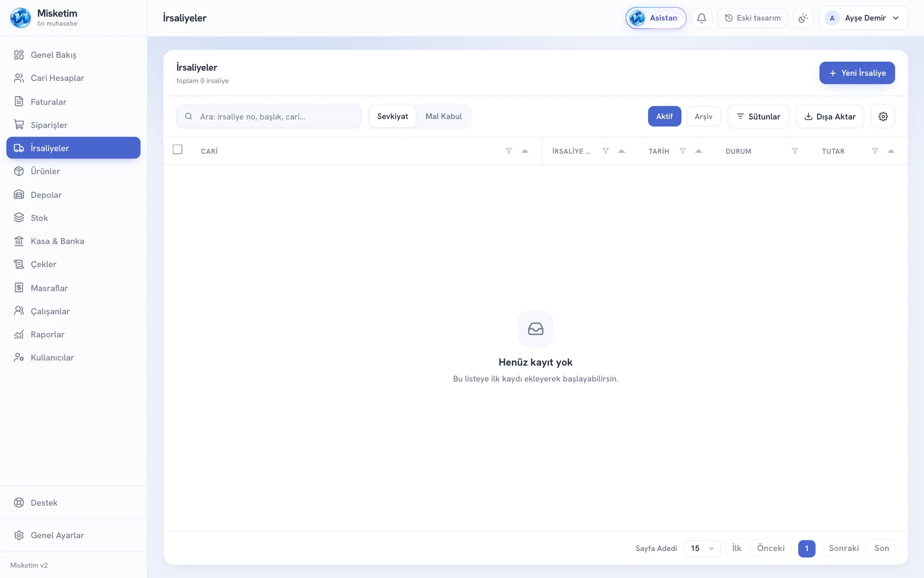The width and height of the screenshot is (924, 578).
Task: Select all rows checkbox in table header
Action: tap(178, 149)
